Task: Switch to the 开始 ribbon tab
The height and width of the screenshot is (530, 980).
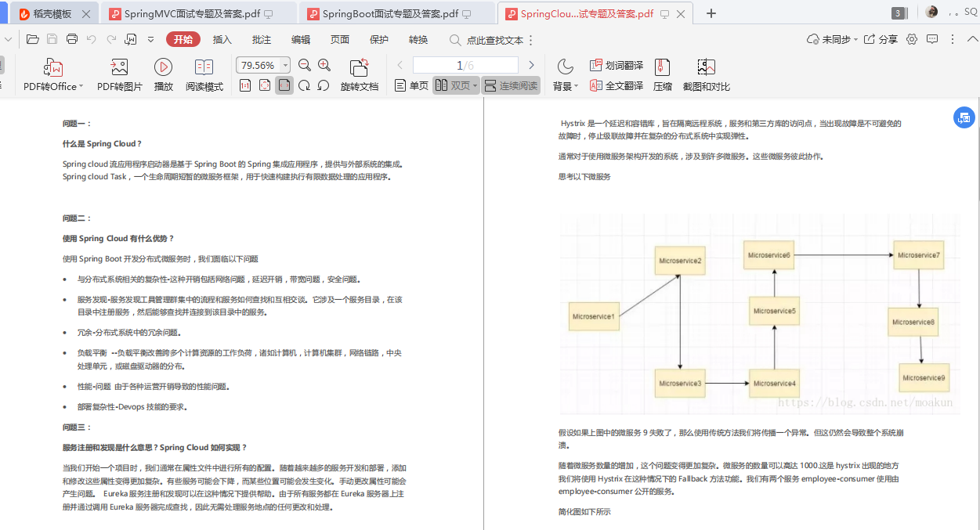Action: pos(183,40)
